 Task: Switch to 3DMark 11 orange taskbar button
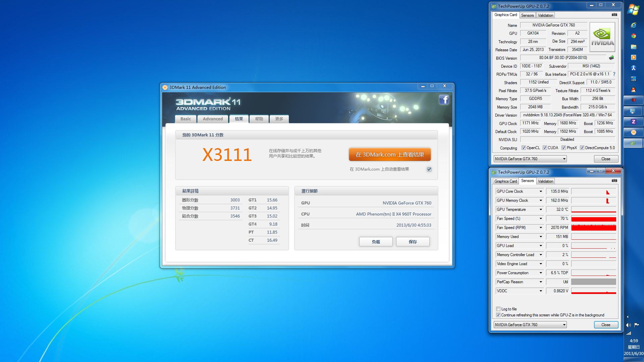pyautogui.click(x=633, y=132)
